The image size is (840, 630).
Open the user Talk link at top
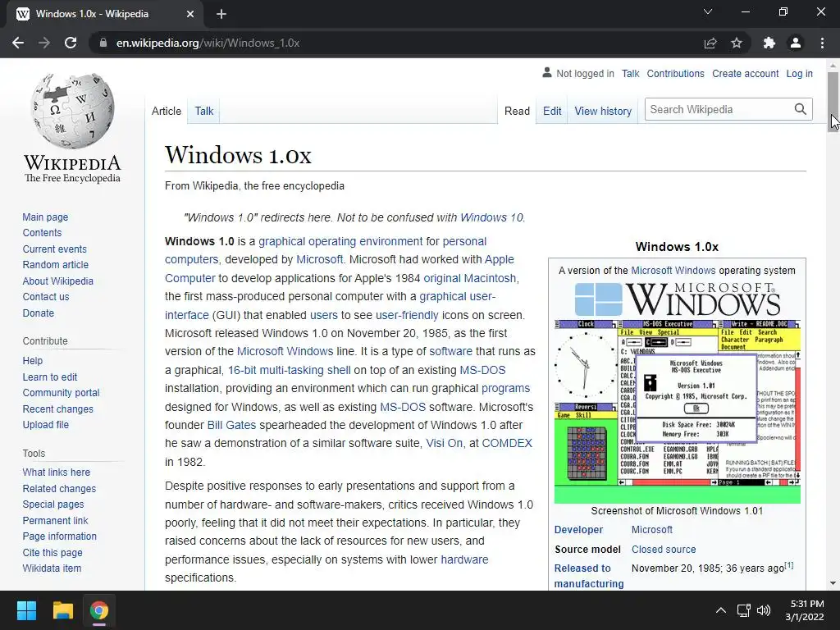631,74
